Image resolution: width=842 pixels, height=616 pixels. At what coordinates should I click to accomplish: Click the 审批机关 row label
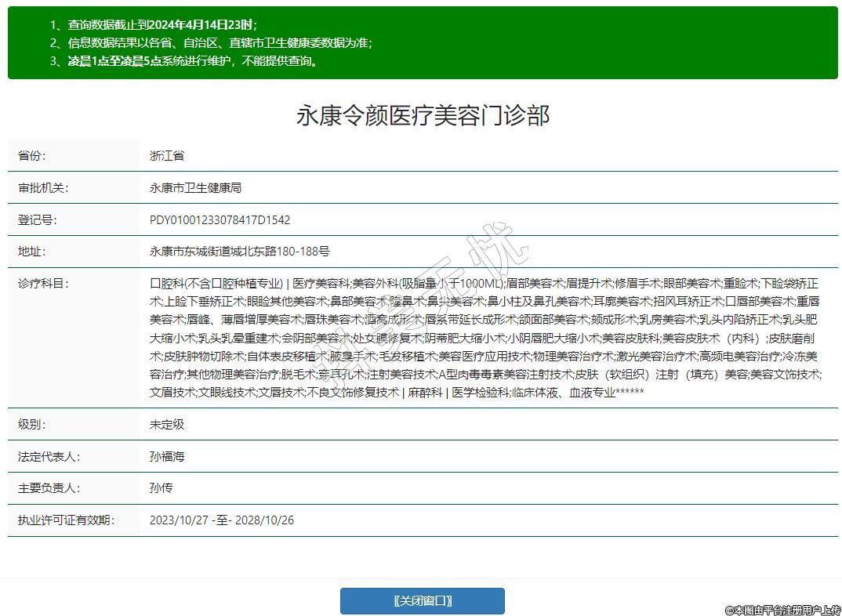(x=43, y=188)
